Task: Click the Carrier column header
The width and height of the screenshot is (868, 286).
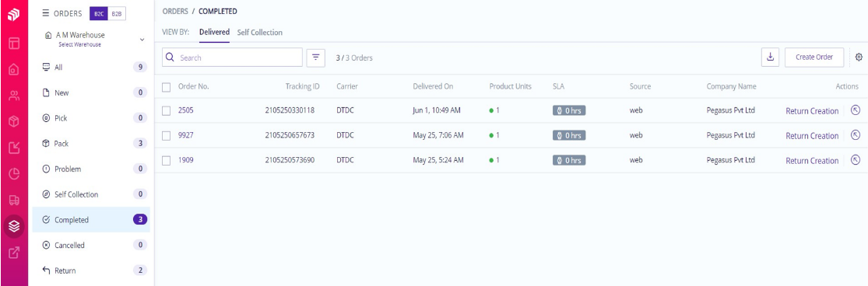Action: pyautogui.click(x=346, y=87)
